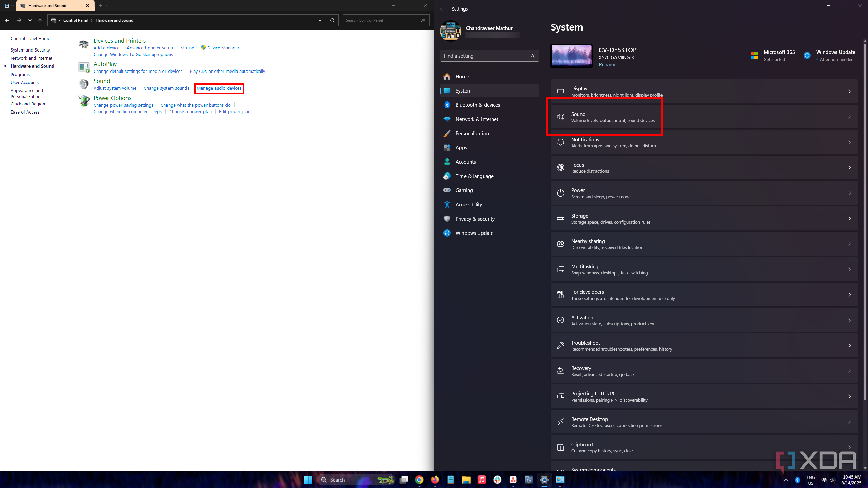Open Time & language settings
868x488 pixels.
pos(490,176)
